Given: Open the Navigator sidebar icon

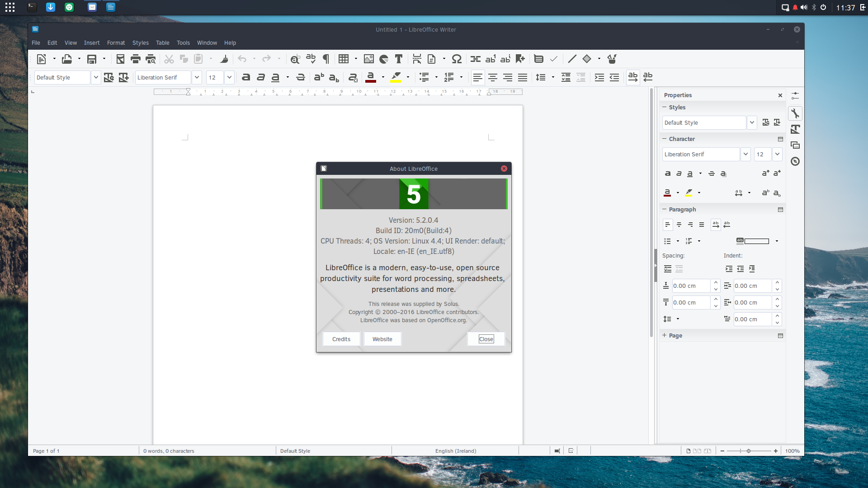Looking at the screenshot, I should 795,161.
